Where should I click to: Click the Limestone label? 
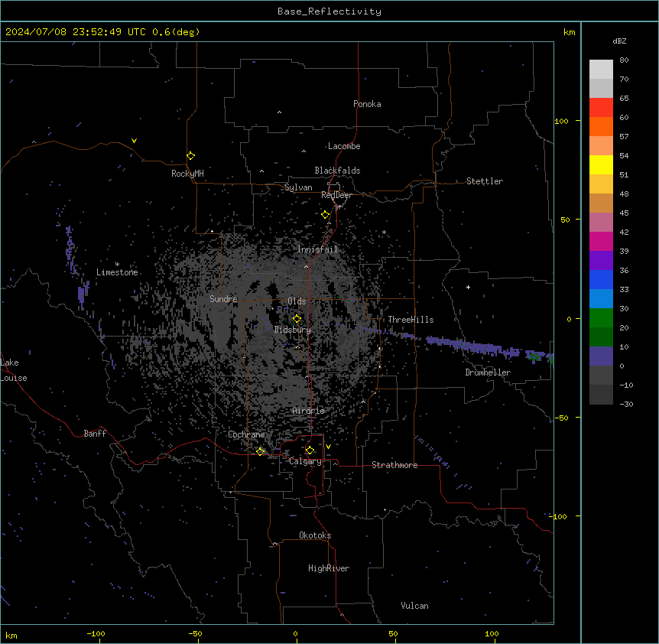tap(117, 272)
